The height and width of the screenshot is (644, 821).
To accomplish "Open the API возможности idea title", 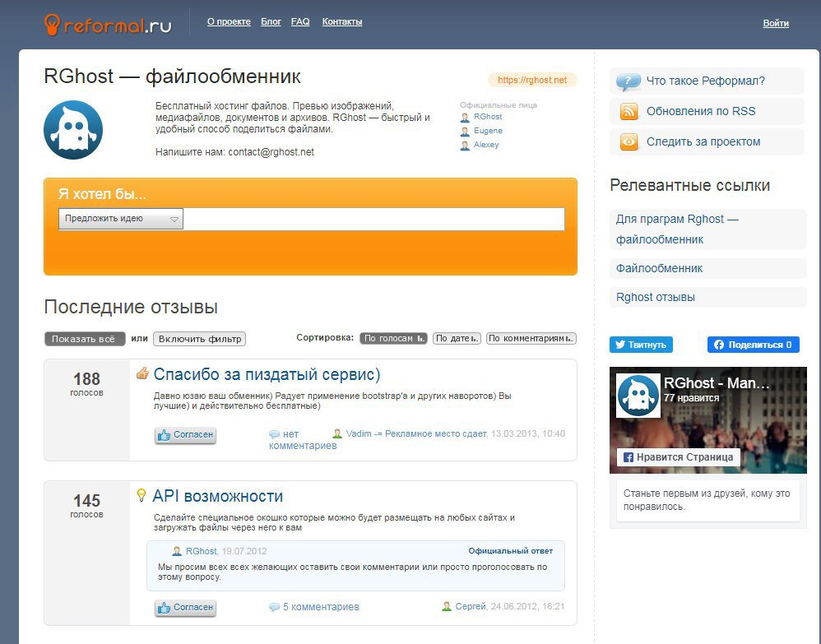I will [x=217, y=496].
